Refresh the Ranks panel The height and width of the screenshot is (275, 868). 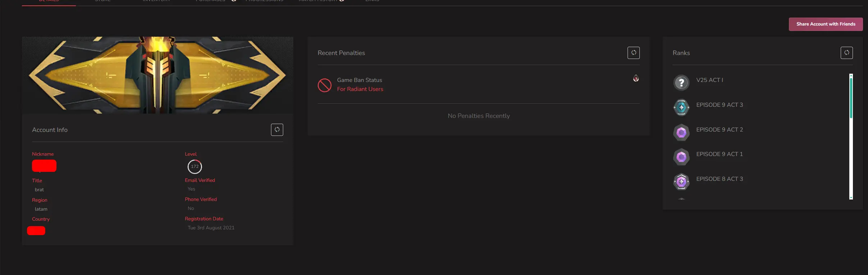846,53
